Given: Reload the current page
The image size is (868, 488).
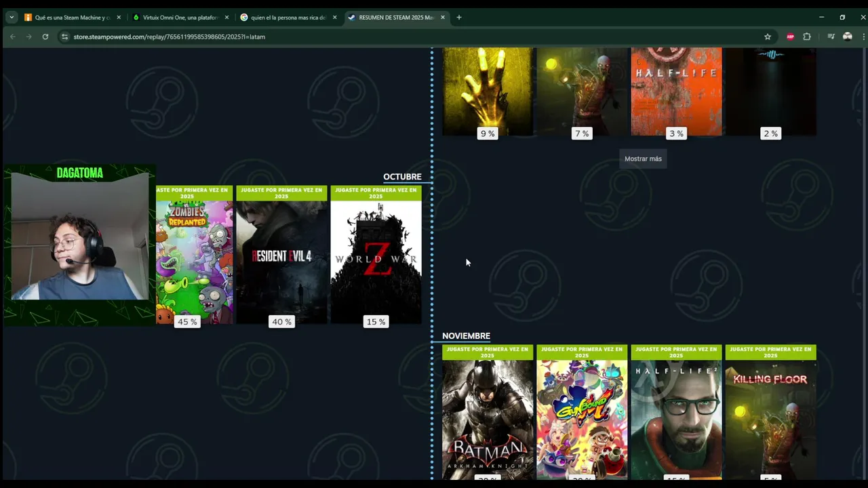Looking at the screenshot, I should pos(45,37).
